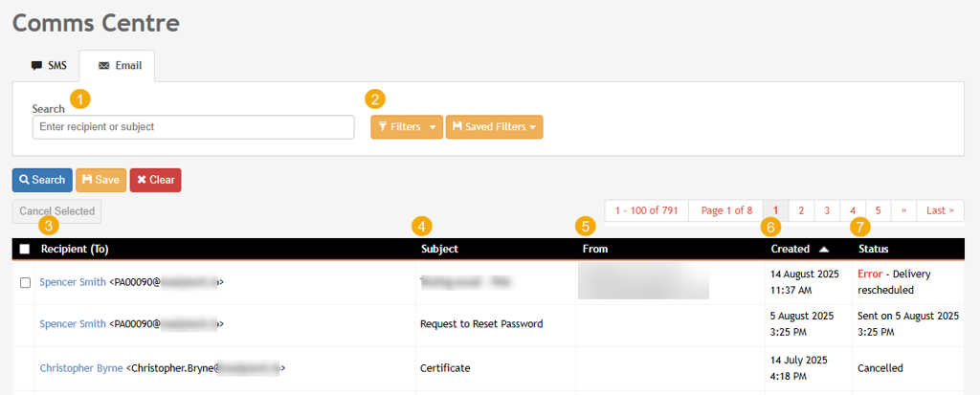Click the red Error status text
980x395 pixels.
869,274
